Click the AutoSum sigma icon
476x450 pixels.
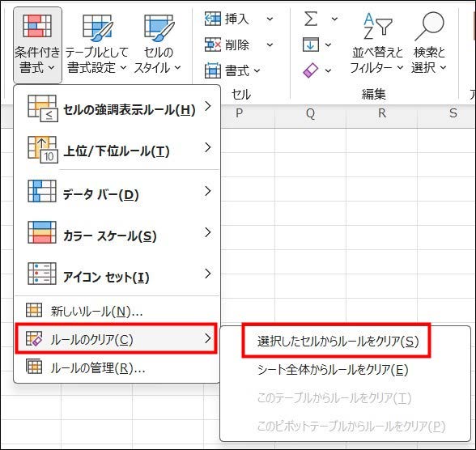[x=311, y=19]
